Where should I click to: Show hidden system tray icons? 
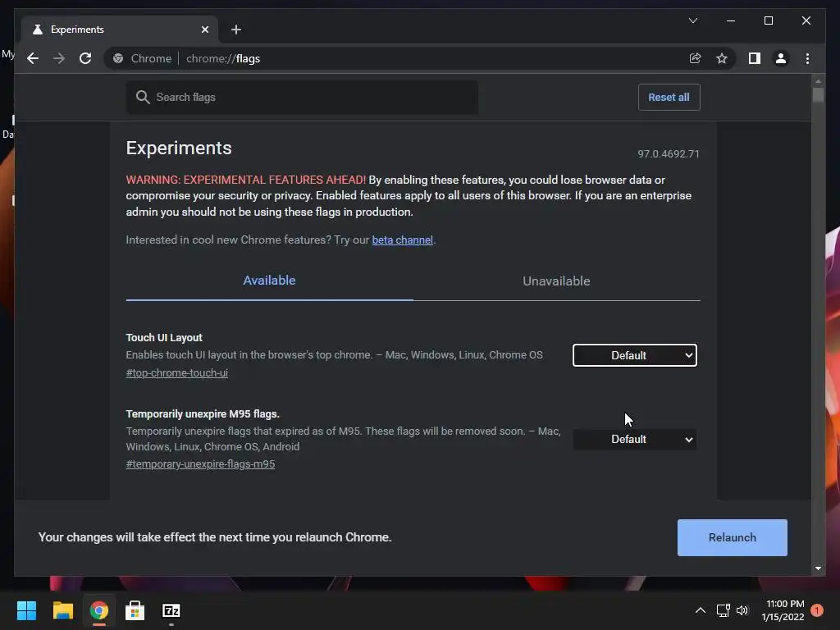pos(700,610)
